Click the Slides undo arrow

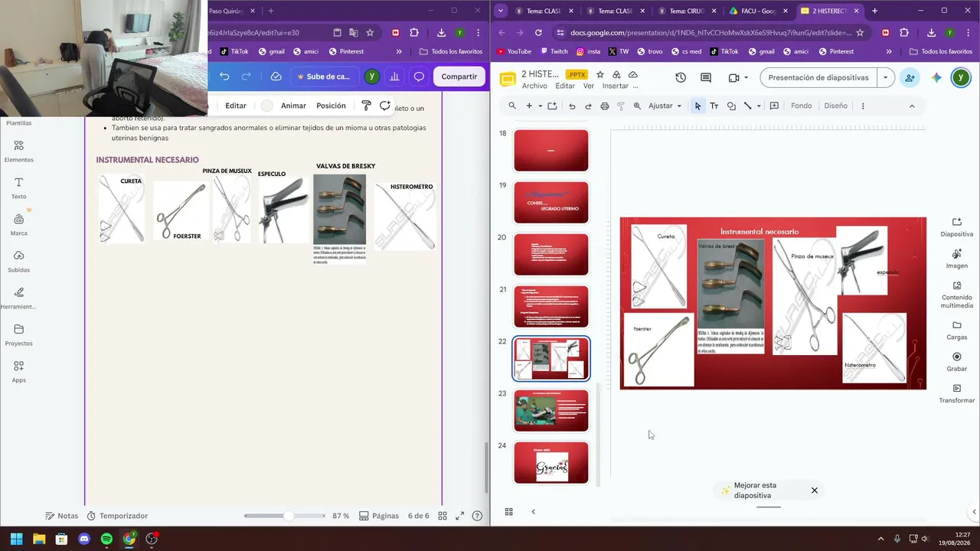coord(572,106)
